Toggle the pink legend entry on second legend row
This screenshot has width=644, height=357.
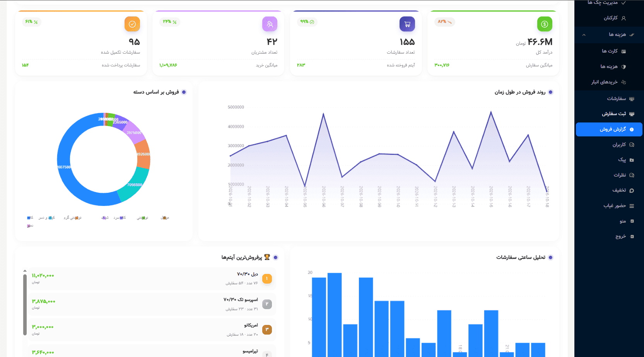(30, 226)
